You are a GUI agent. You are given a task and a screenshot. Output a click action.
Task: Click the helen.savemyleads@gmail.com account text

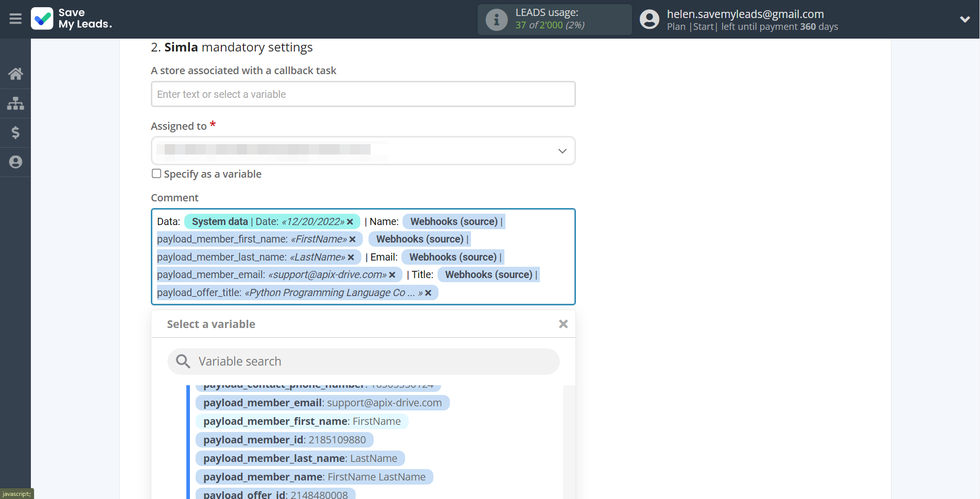[745, 14]
